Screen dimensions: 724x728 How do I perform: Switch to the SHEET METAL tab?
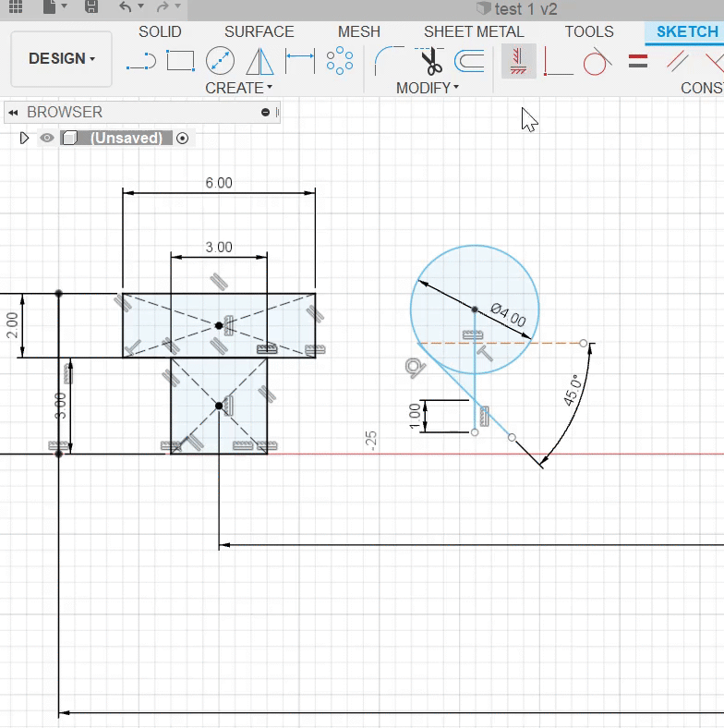pos(474,31)
